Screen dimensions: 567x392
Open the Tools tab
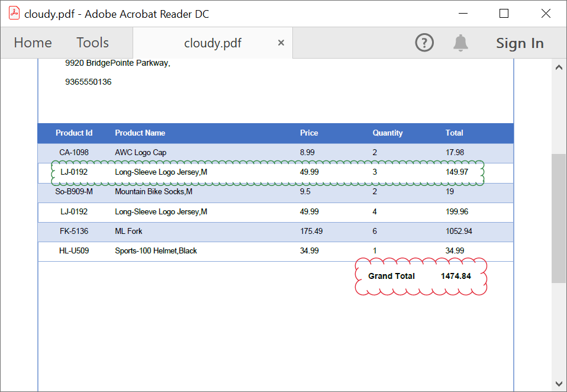click(x=92, y=43)
